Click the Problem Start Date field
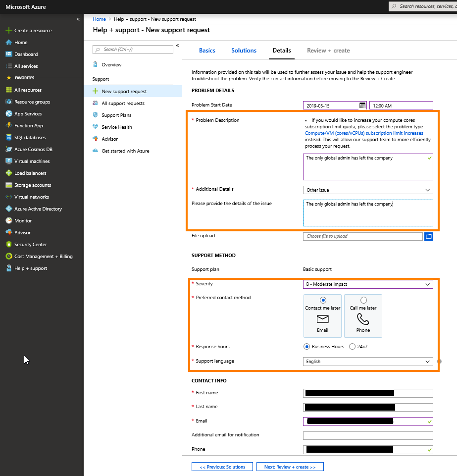 click(335, 106)
